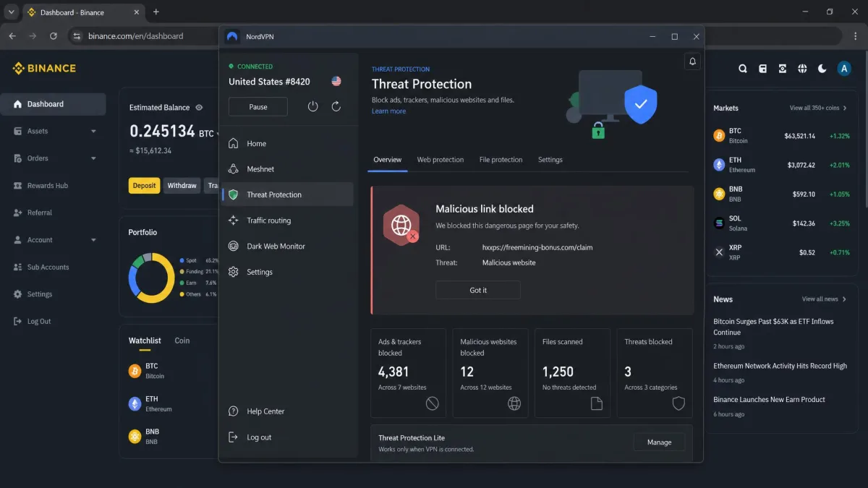This screenshot has width=868, height=488.
Task: Click the BNB icon in Watchlist
Action: (135, 436)
